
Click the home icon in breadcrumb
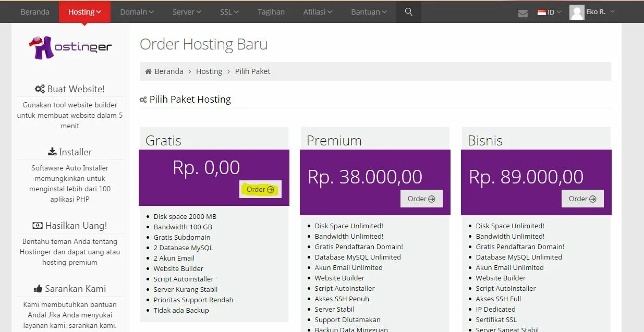pyautogui.click(x=148, y=71)
